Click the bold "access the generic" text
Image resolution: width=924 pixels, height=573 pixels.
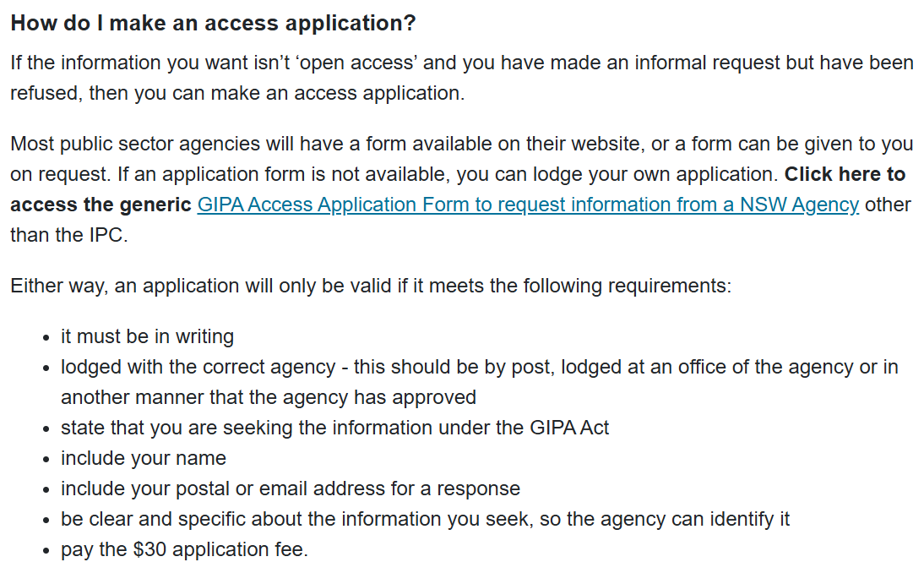coord(101,205)
